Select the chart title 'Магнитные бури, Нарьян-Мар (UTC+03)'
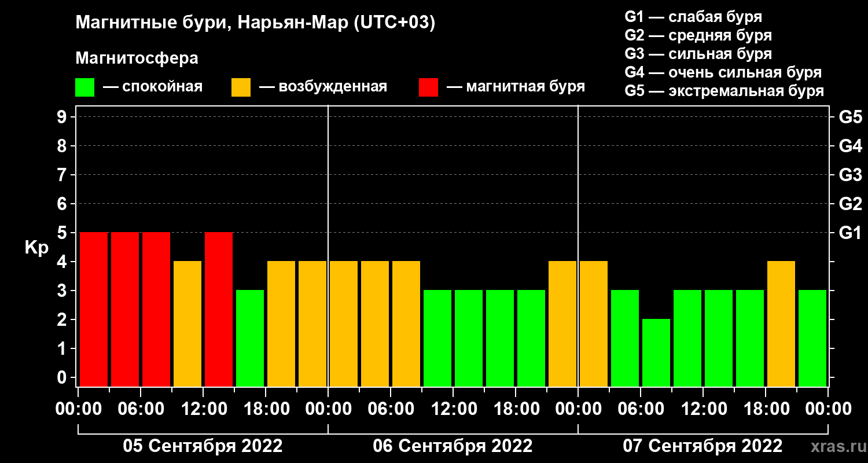 255,24
